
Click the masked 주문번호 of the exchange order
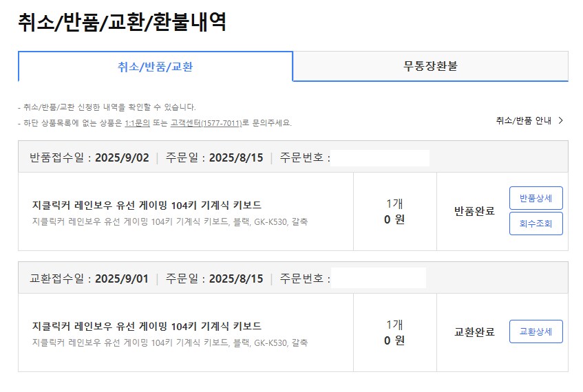tap(379, 279)
